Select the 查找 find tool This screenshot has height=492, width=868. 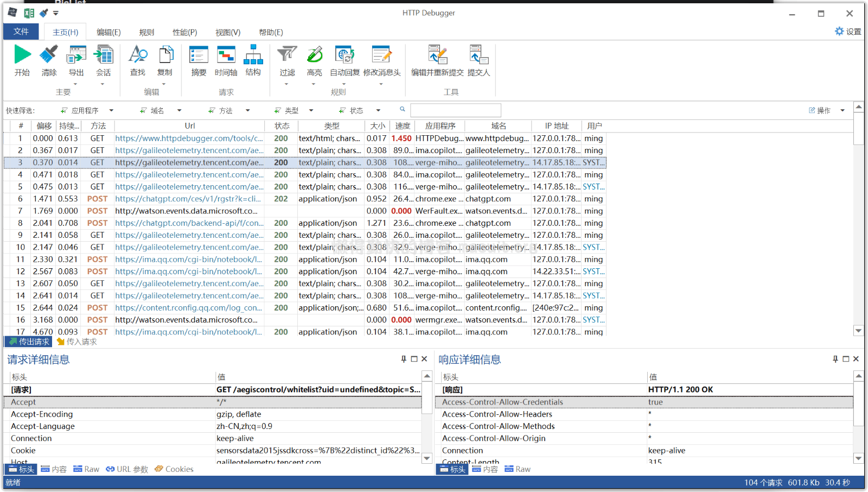[x=138, y=55]
